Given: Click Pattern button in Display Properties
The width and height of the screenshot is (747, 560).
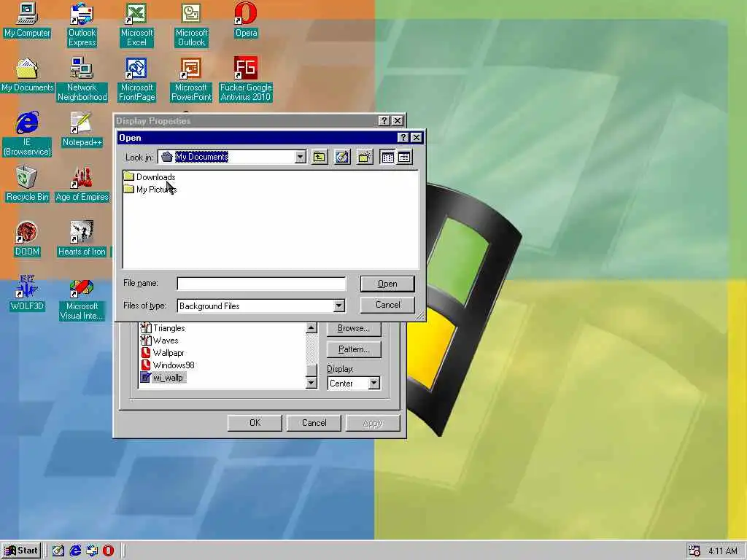Looking at the screenshot, I should click(354, 349).
